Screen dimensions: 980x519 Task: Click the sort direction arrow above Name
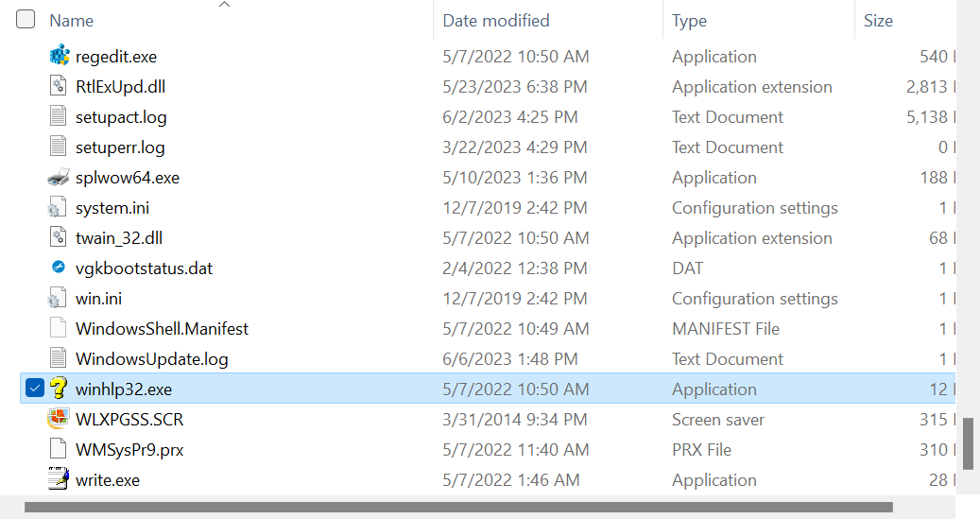[224, 5]
